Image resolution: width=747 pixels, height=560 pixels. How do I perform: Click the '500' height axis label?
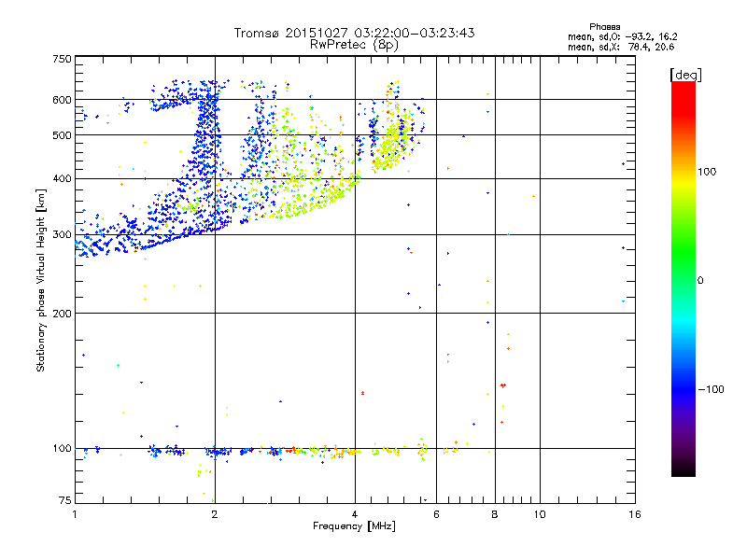[62, 135]
